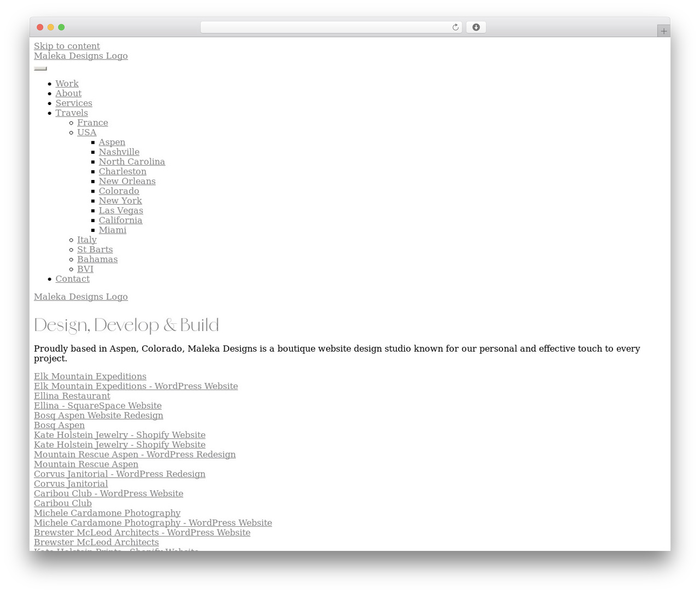Click Mountain Rescue Aspen - WordPress Redesign
The height and width of the screenshot is (593, 700).
(x=135, y=455)
